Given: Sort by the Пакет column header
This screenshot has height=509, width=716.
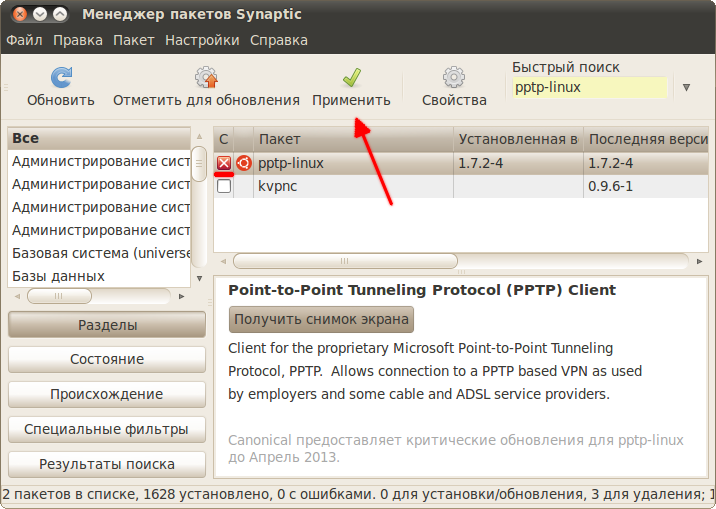Looking at the screenshot, I should click(x=353, y=139).
